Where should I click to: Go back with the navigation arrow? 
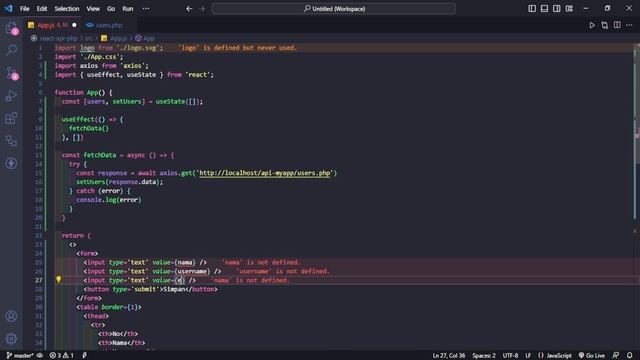click(189, 9)
